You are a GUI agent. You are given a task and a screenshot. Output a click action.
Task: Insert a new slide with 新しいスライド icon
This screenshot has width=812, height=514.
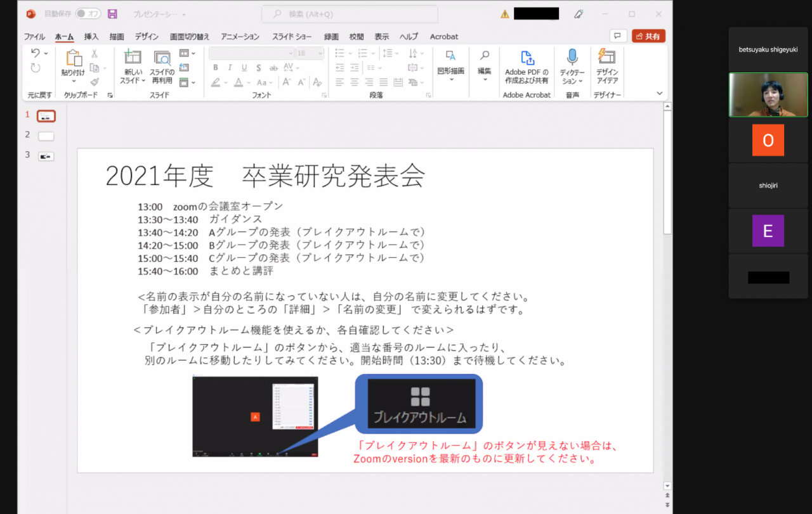(x=133, y=59)
